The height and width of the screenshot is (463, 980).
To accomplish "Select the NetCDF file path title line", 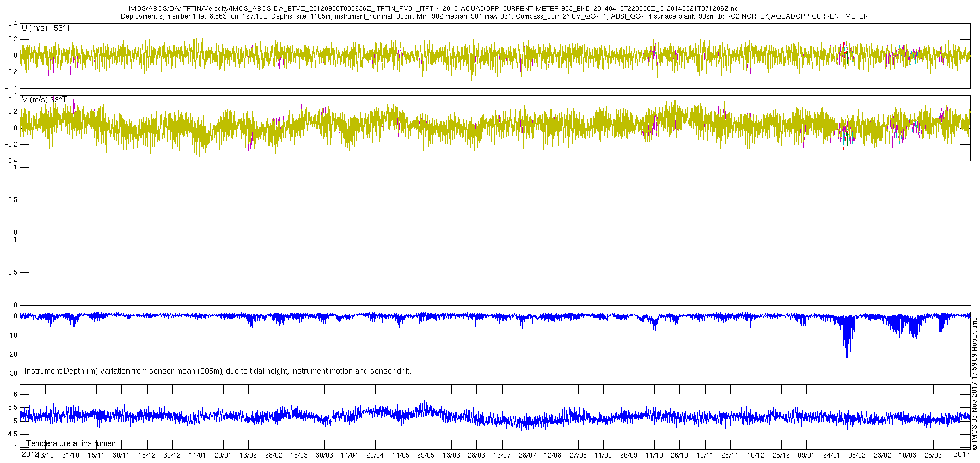I will (433, 9).
